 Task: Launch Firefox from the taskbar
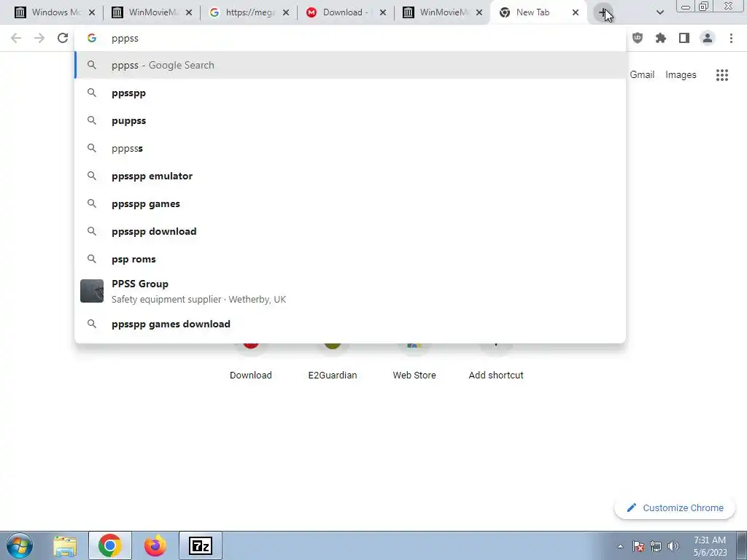click(155, 545)
